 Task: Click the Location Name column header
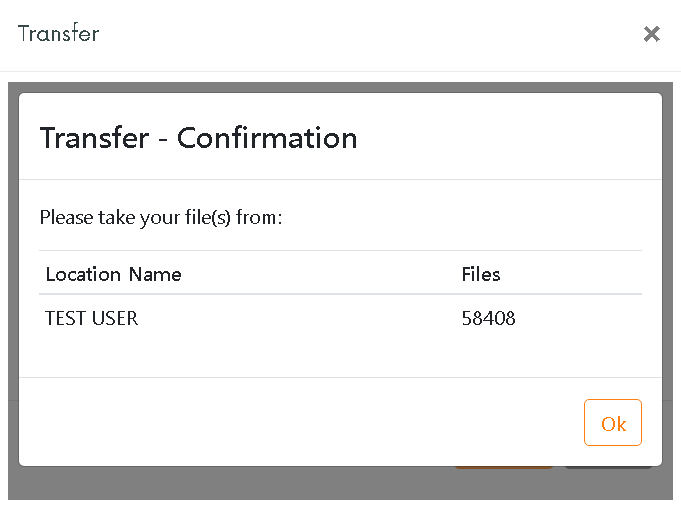(x=113, y=275)
